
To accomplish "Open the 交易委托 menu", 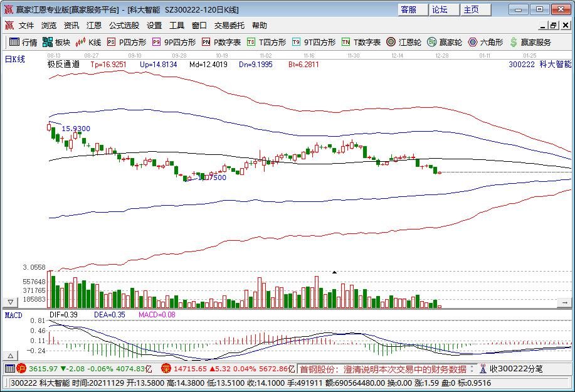I will [x=229, y=26].
